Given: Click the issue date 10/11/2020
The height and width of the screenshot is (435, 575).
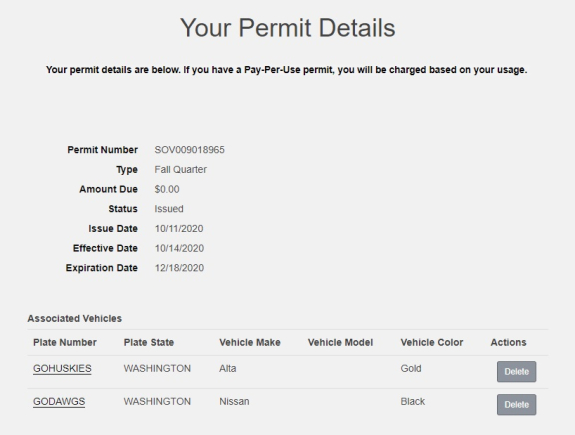Looking at the screenshot, I should click(x=179, y=229).
